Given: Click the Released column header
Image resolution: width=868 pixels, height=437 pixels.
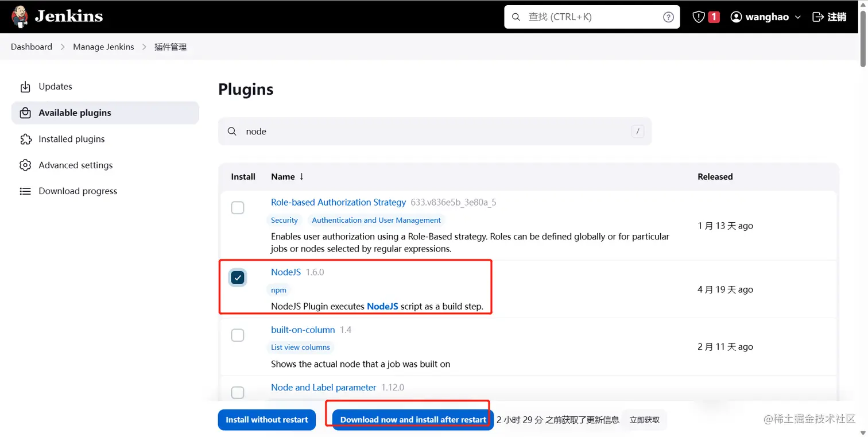Looking at the screenshot, I should click(x=715, y=177).
